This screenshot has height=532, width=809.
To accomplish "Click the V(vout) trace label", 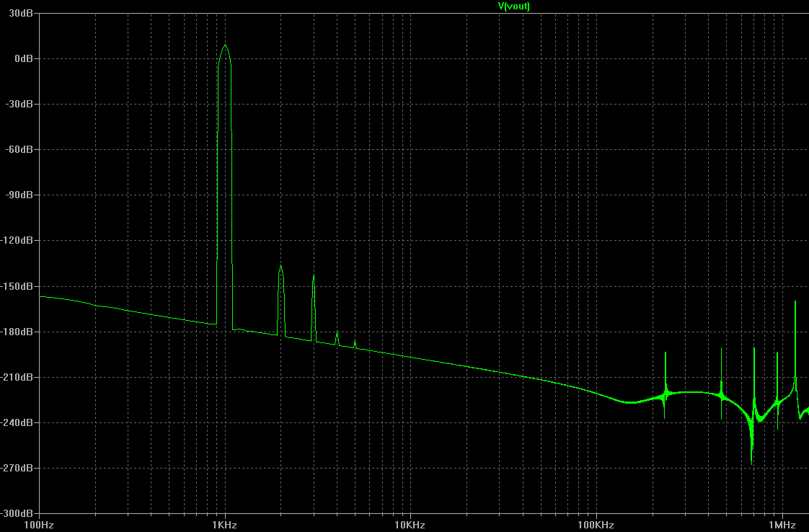I will [x=513, y=6].
